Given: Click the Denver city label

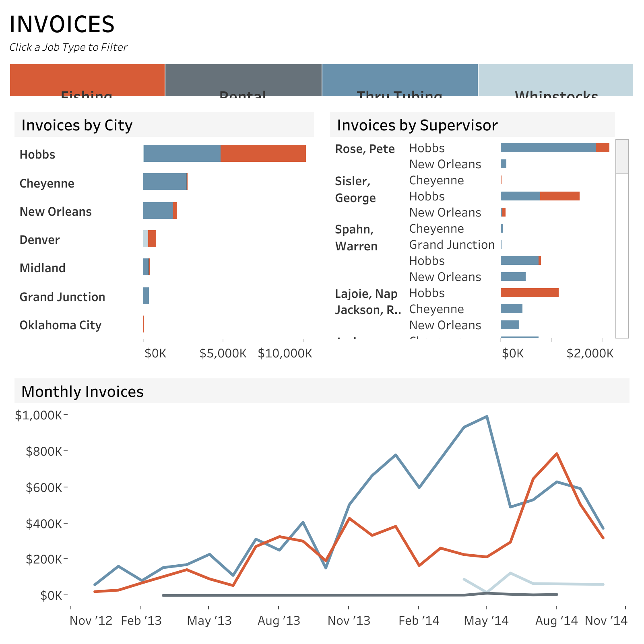Looking at the screenshot, I should 39,240.
